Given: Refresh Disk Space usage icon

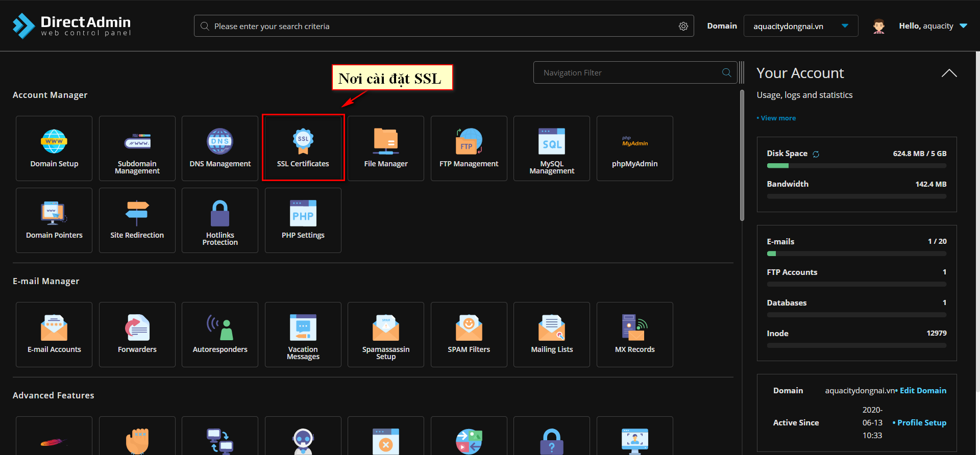Looking at the screenshot, I should [x=816, y=154].
